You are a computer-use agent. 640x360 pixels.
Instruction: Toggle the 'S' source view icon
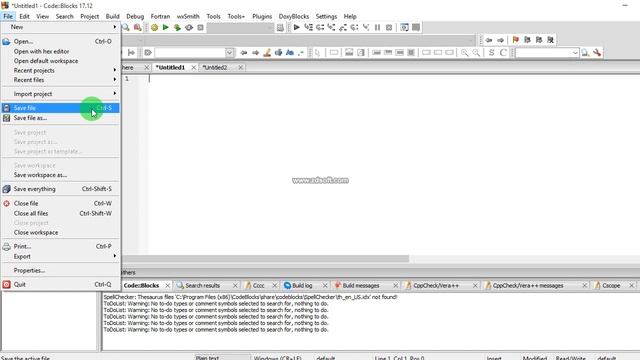coord(491,53)
